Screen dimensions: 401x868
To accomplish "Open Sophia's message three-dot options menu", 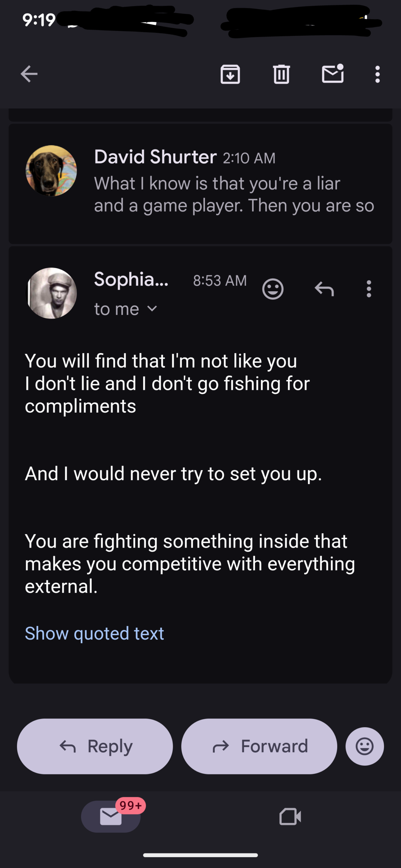I will (369, 289).
